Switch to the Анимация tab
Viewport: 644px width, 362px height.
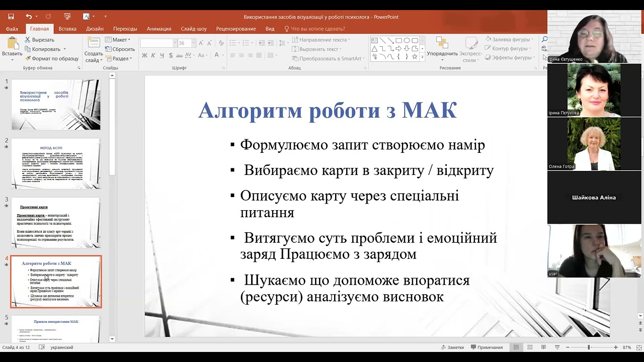[159, 29]
